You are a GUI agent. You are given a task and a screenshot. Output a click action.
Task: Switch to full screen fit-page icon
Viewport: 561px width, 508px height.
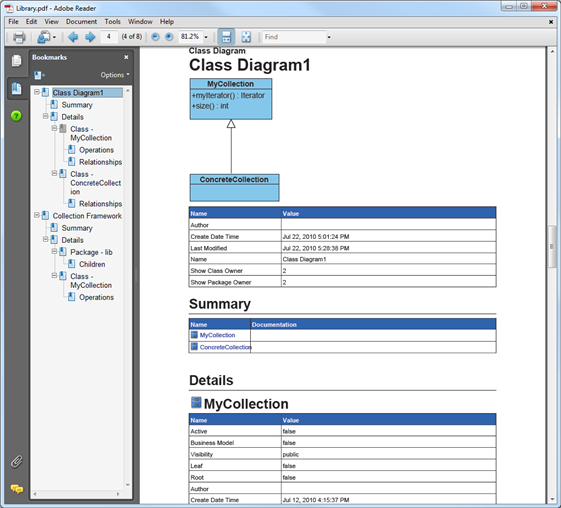point(246,37)
